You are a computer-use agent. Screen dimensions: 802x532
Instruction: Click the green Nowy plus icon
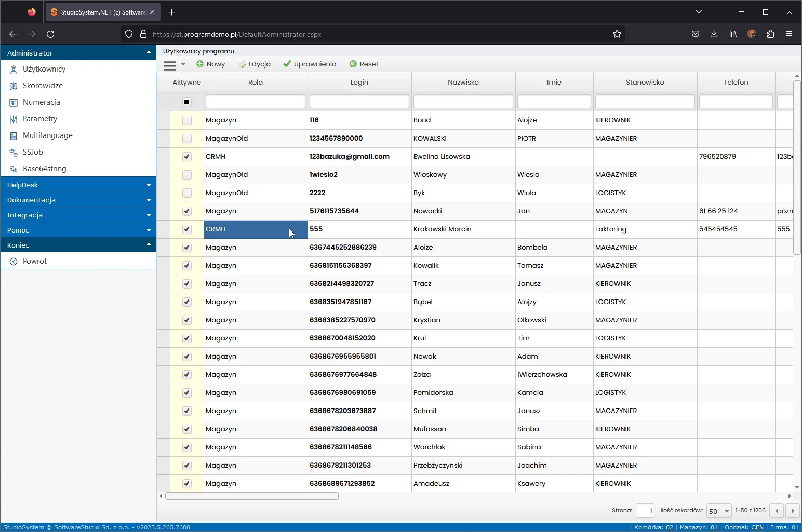tap(200, 64)
